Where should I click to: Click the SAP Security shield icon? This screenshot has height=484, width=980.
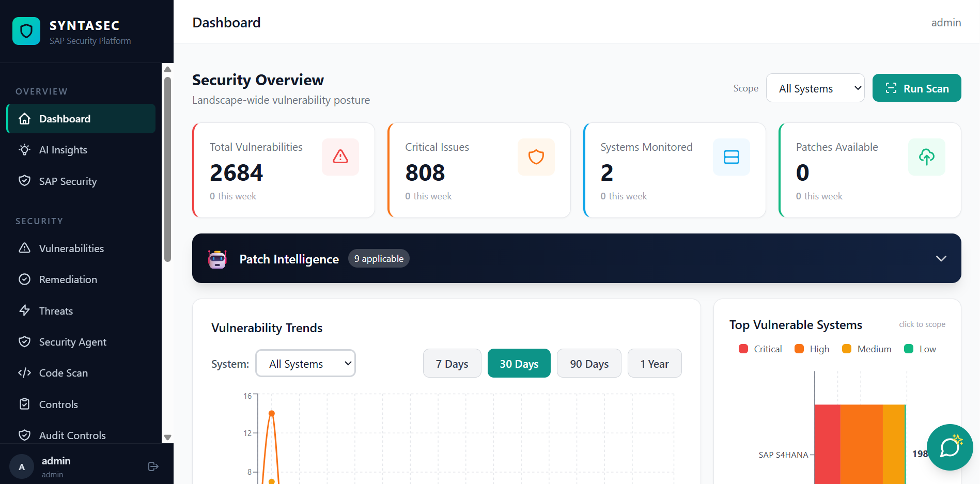pyautogui.click(x=24, y=181)
